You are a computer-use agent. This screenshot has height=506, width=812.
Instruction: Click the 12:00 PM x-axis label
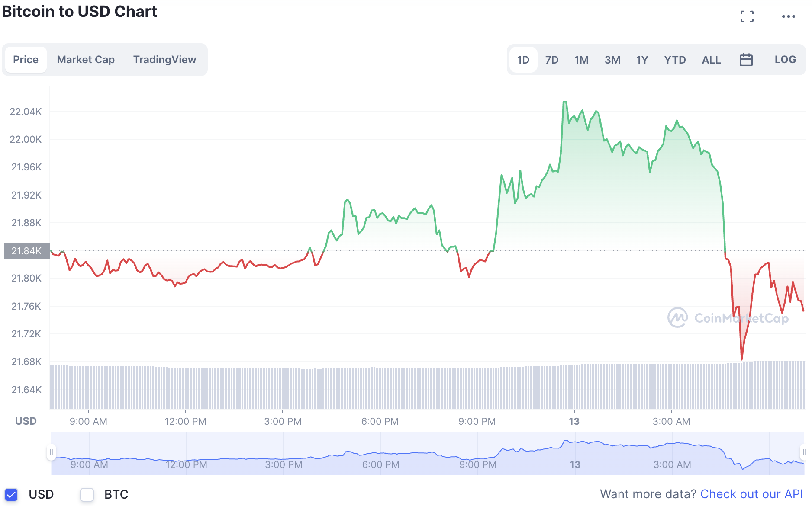click(185, 421)
